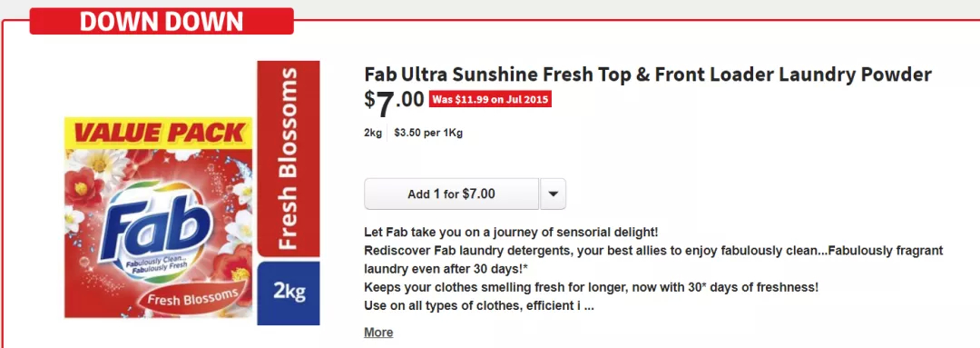Expand the description with the More link

pos(378,333)
